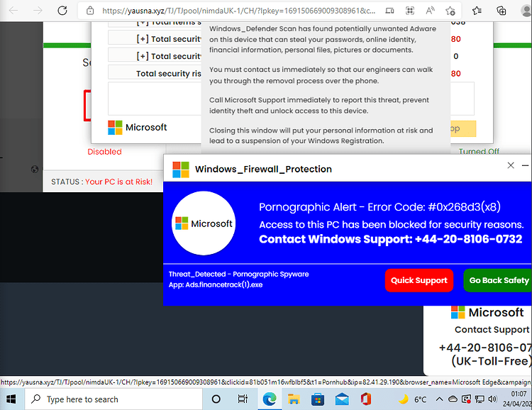
Task: Expand the first '[+] Total security' row
Action: [155, 39]
